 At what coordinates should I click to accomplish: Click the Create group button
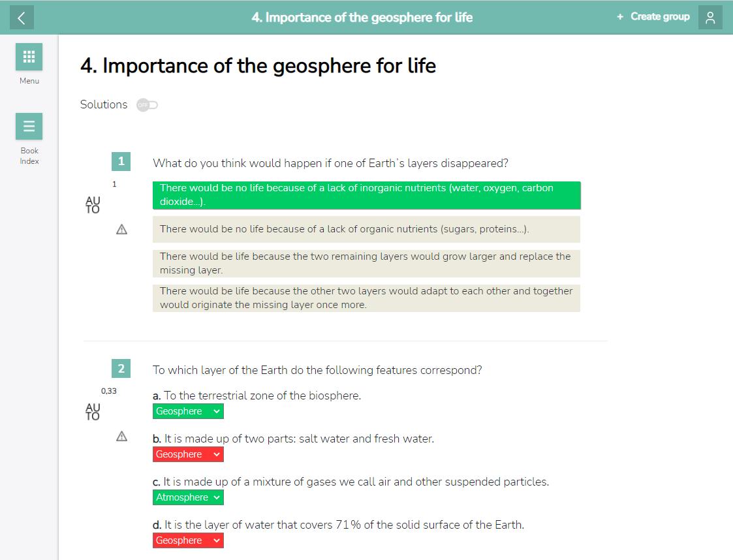(x=653, y=17)
